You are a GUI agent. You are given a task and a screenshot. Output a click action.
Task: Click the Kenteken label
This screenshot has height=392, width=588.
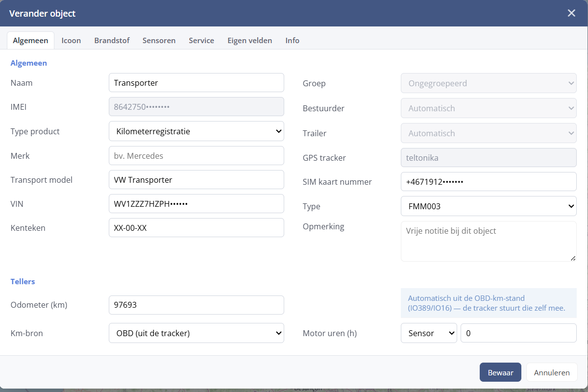(27, 228)
